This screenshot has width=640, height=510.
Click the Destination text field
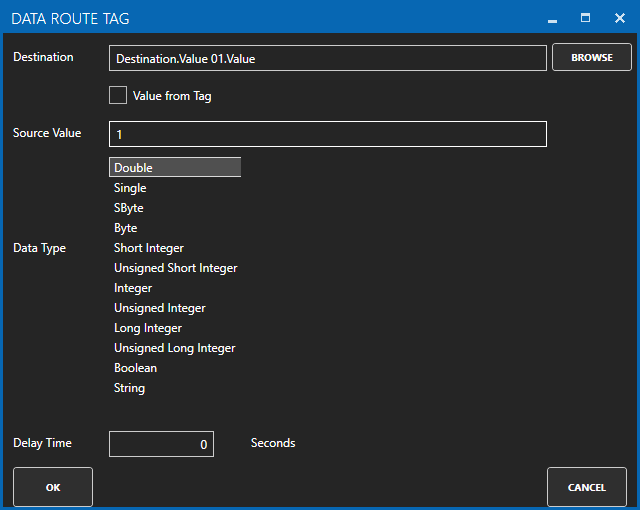pos(327,59)
